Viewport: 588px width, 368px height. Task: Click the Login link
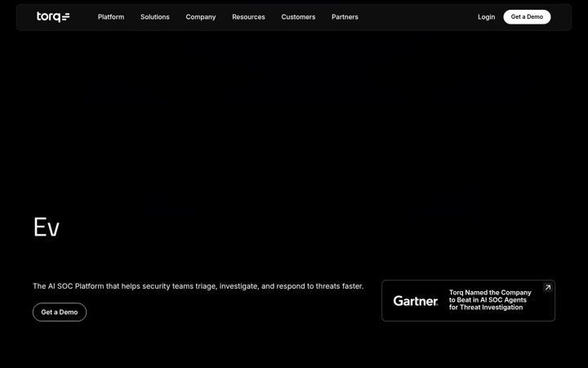pyautogui.click(x=486, y=17)
